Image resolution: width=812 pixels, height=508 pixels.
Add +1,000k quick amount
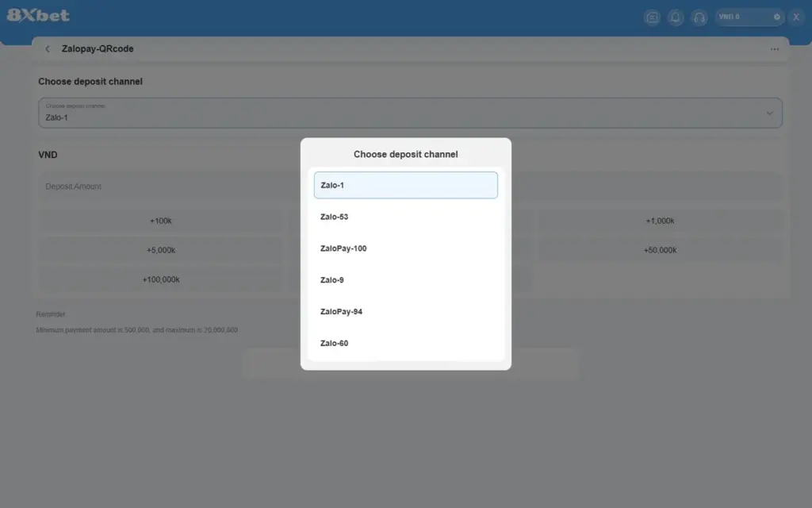660,221
